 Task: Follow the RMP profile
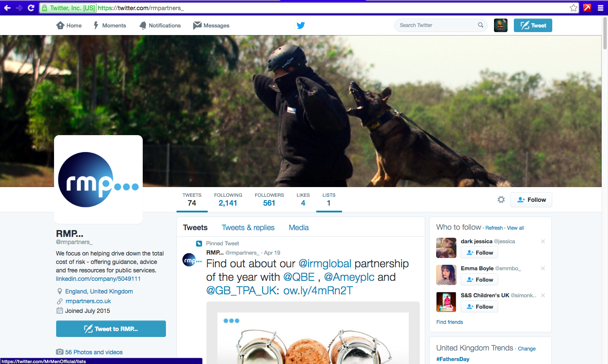[531, 200]
